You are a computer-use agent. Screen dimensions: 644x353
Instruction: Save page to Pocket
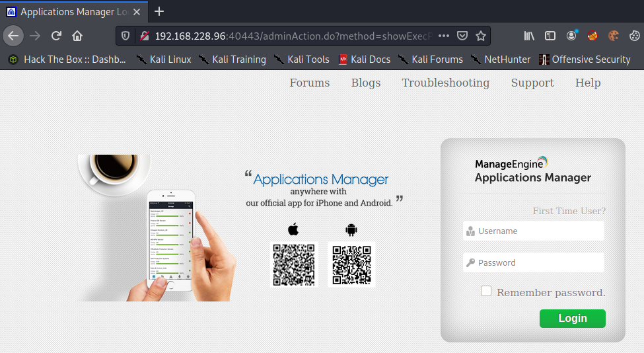point(462,36)
